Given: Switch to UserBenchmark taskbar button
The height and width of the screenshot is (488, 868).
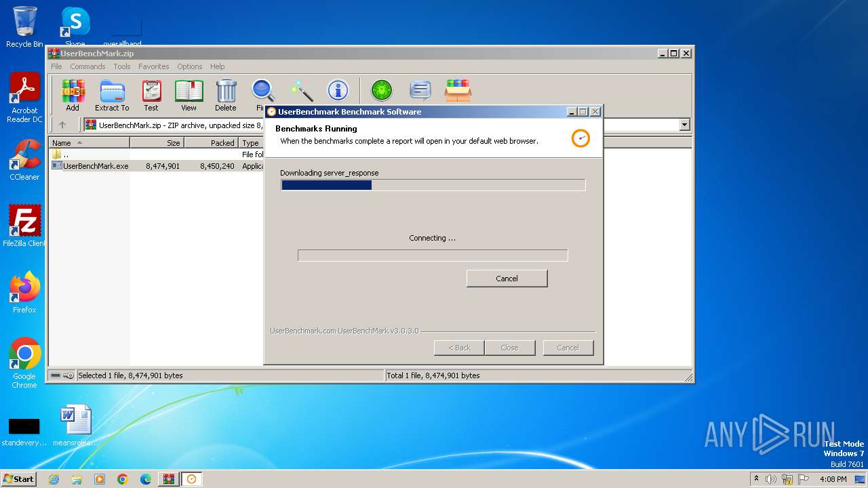Looking at the screenshot, I should pyautogui.click(x=191, y=479).
